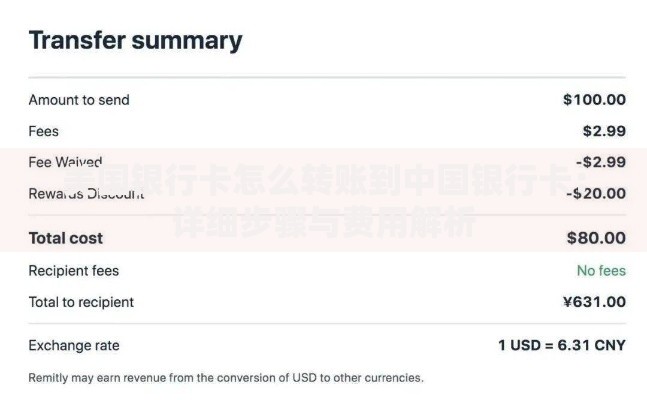Image resolution: width=647 pixels, height=400 pixels.
Task: Select the $80.00 total cost value
Action: 596,238
